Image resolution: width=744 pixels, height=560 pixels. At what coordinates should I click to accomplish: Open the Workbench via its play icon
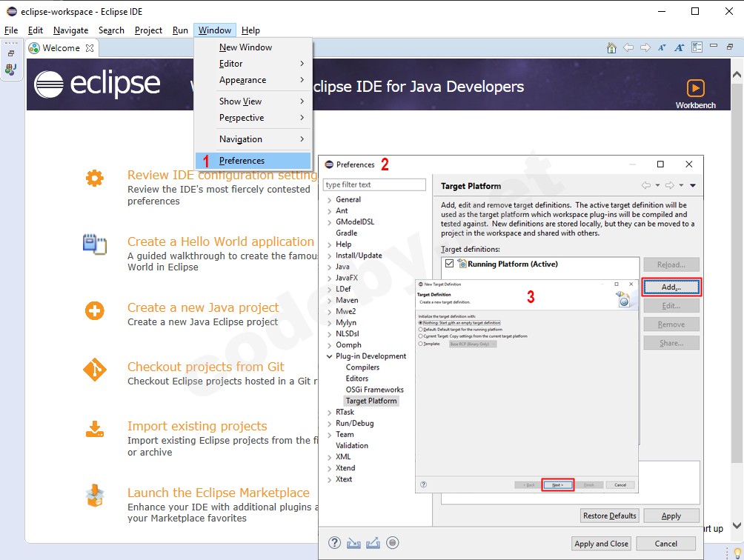695,88
